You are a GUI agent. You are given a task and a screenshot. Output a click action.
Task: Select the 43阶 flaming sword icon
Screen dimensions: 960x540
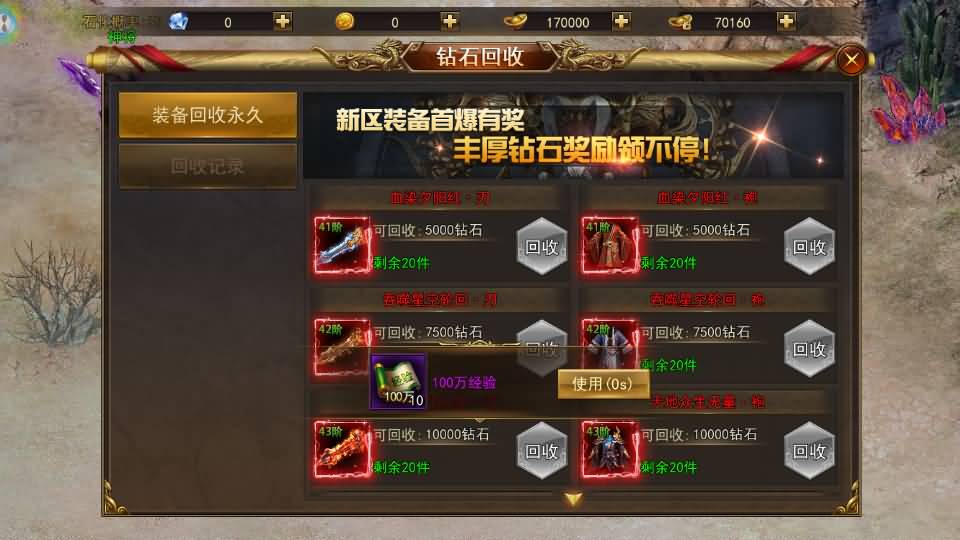click(x=342, y=449)
